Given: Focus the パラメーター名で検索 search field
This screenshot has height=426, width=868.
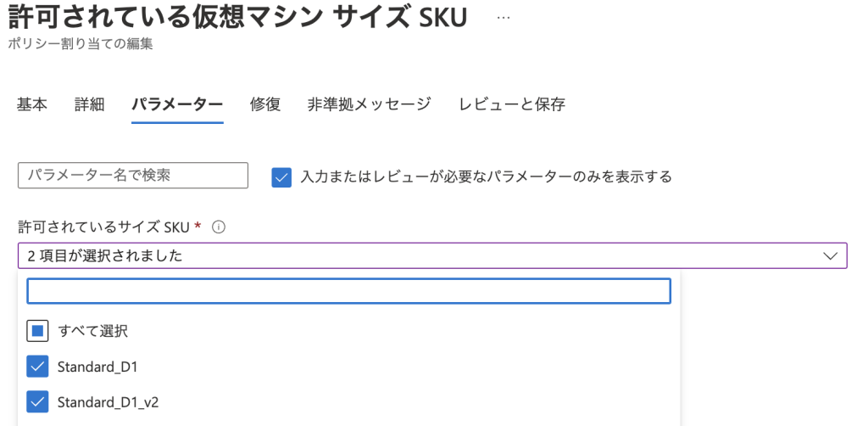Looking at the screenshot, I should coord(133,176).
